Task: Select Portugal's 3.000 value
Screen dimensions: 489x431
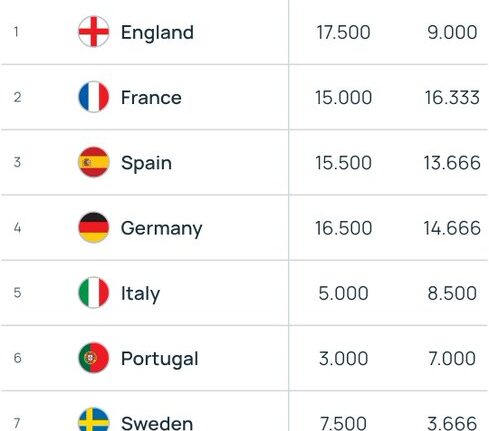Action: (x=343, y=359)
